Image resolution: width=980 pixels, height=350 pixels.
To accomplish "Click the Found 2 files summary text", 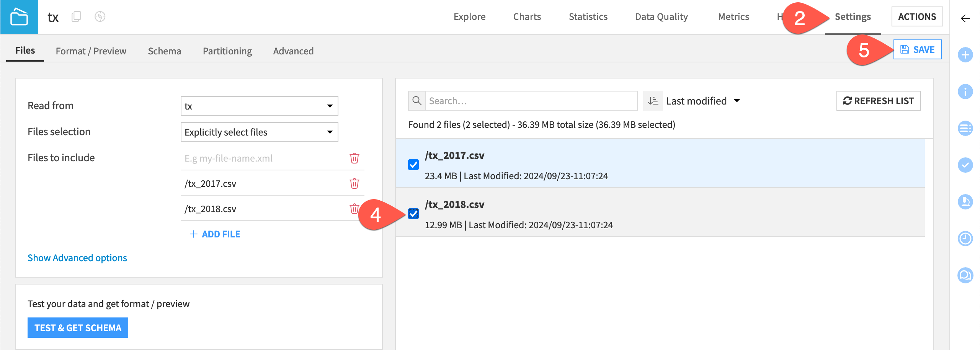I will (542, 124).
